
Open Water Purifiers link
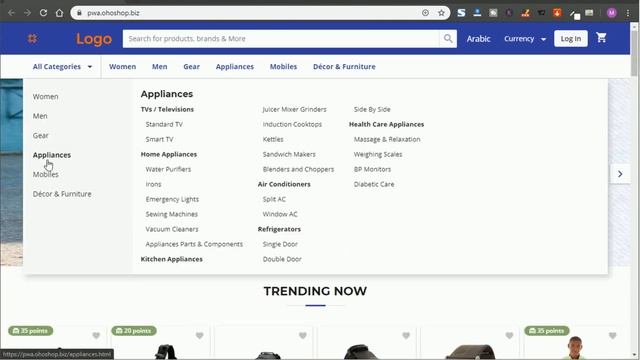168,169
